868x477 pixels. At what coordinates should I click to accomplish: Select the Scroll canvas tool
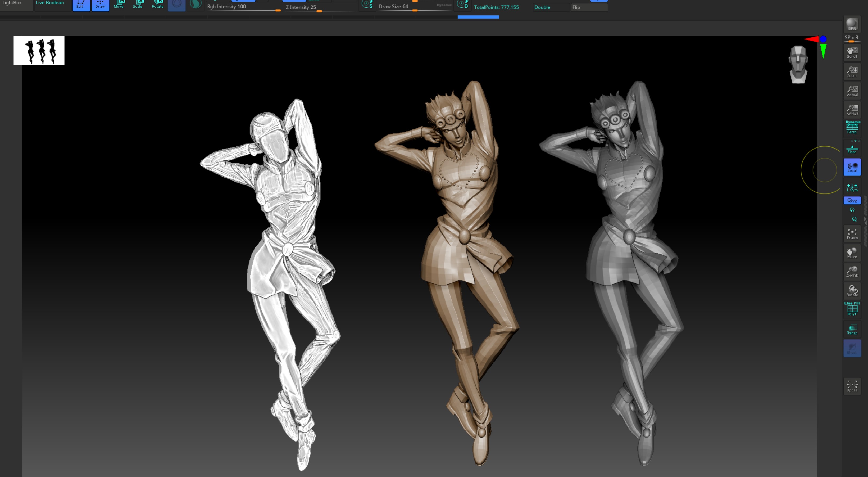pyautogui.click(x=852, y=52)
